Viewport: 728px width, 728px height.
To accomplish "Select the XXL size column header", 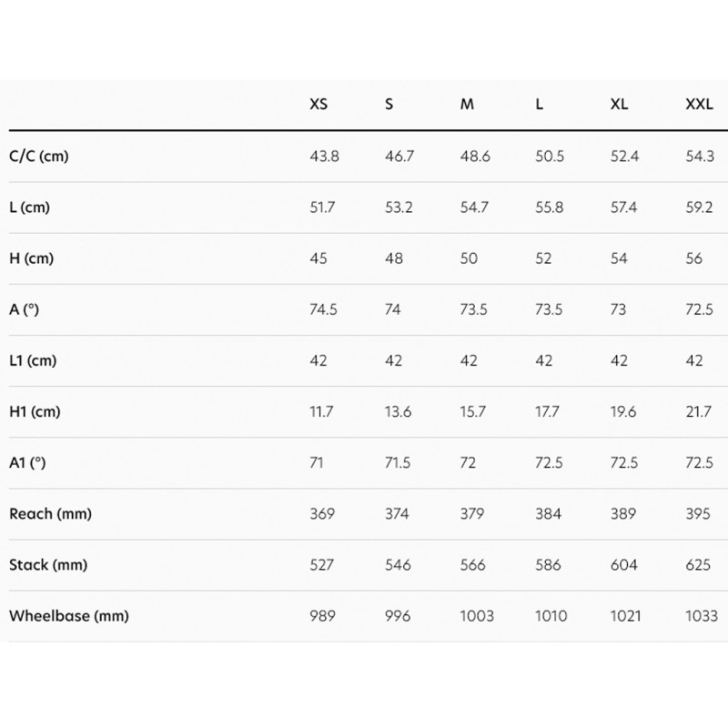I will (x=699, y=105).
